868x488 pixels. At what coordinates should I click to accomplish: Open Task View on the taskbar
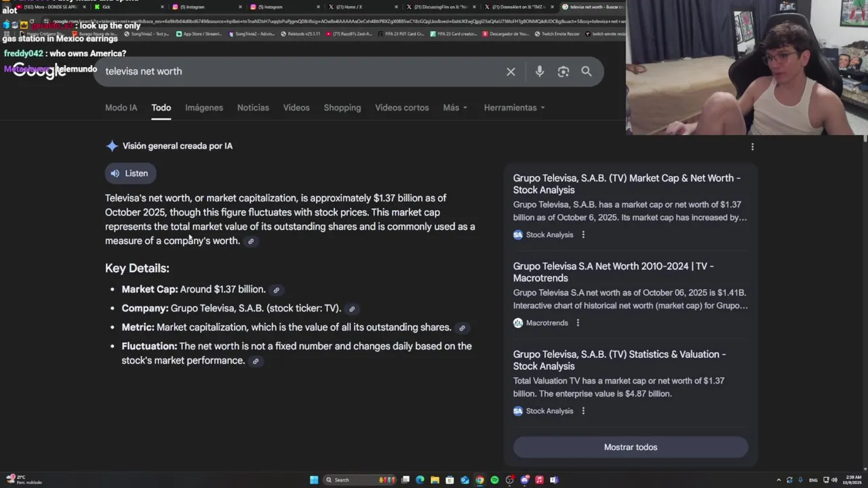[x=405, y=480]
